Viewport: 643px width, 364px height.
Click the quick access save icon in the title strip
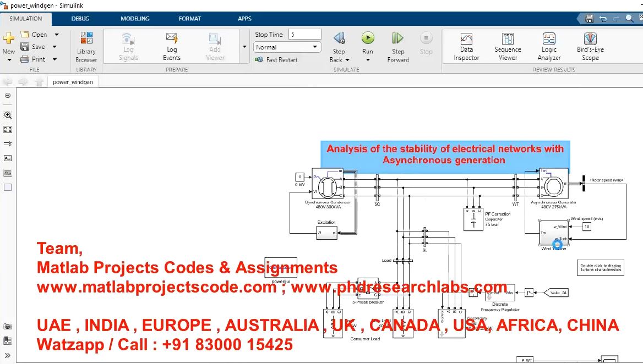tap(589, 19)
